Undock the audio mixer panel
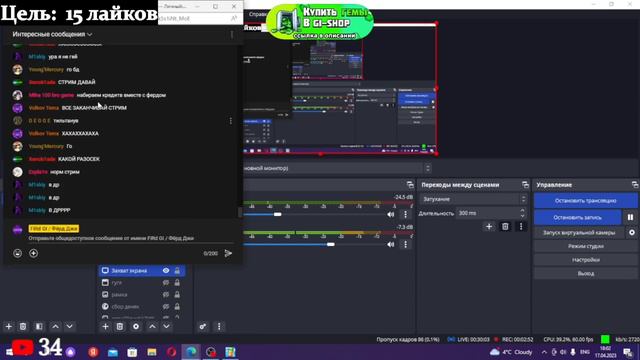The width and height of the screenshot is (640, 360). [410, 185]
